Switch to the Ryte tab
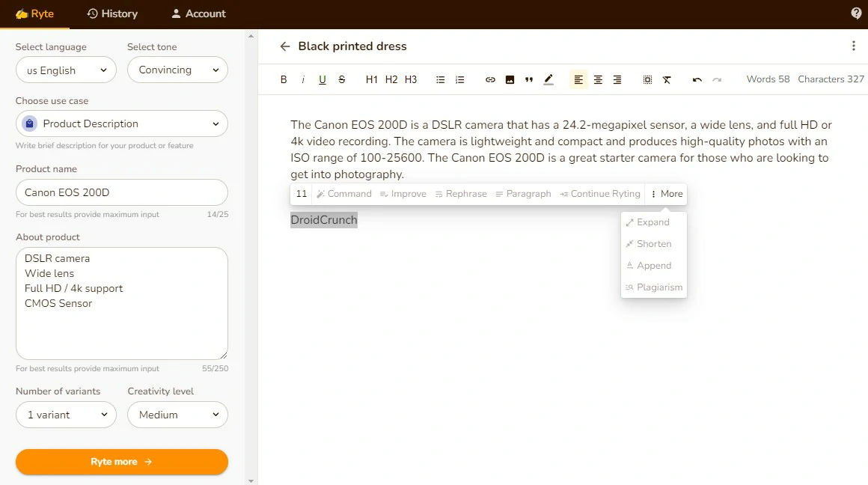 pyautogui.click(x=34, y=13)
